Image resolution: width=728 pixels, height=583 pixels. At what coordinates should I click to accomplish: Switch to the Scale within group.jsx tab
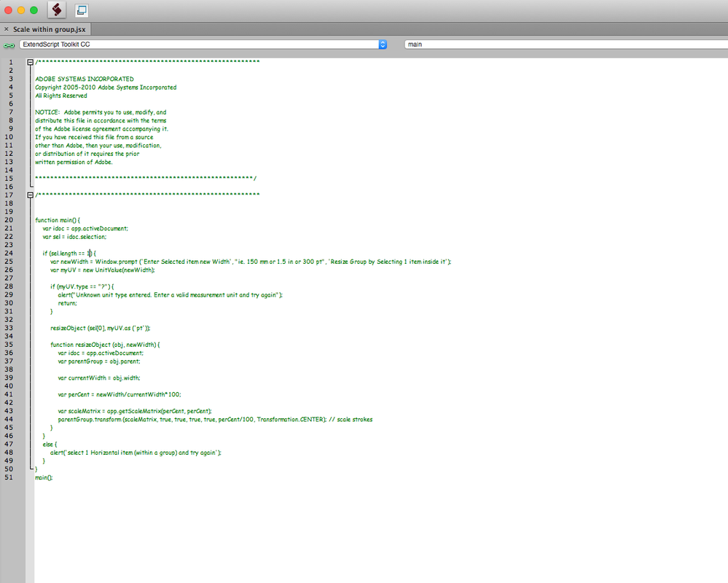tap(51, 29)
